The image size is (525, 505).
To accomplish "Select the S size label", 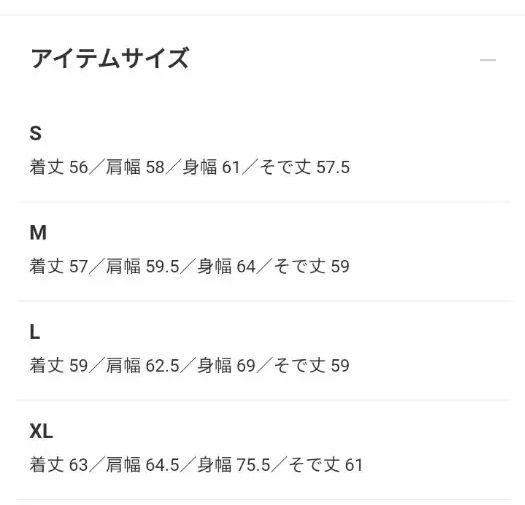I will 35,133.
